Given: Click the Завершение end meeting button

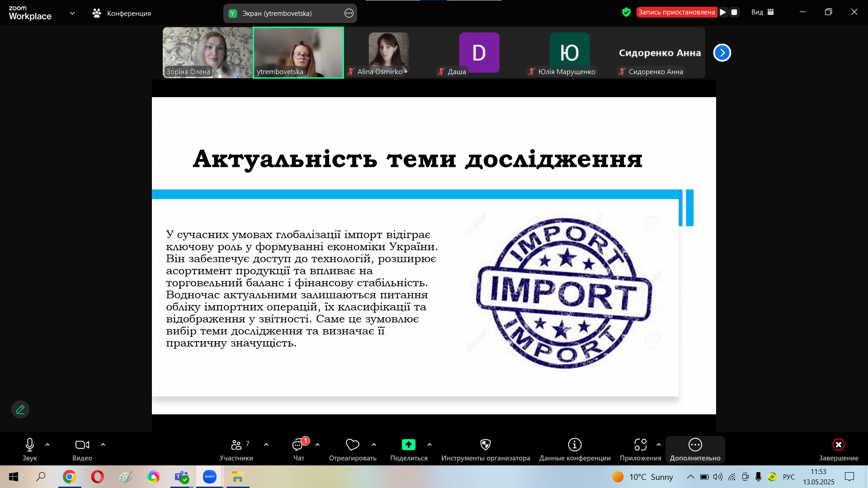Looking at the screenshot, I should point(838,445).
